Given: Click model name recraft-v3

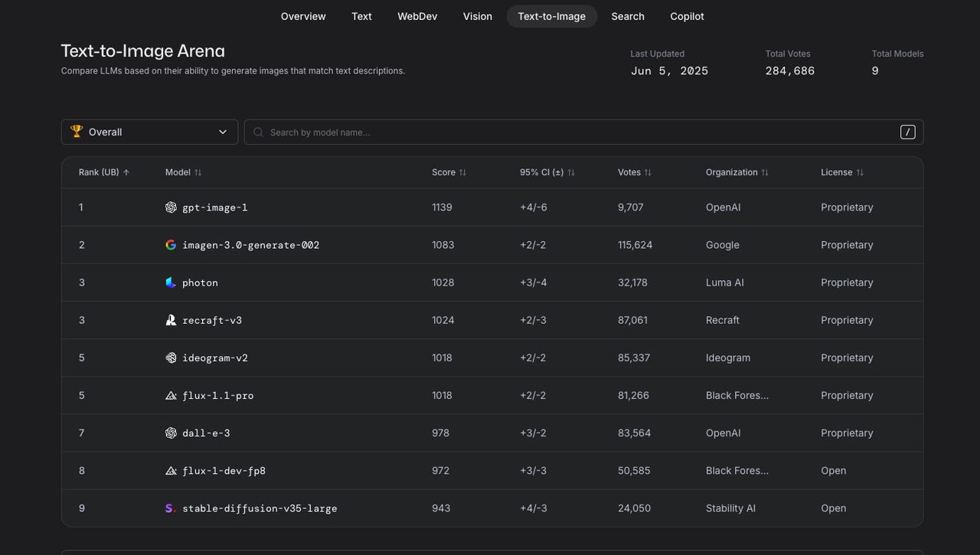Looking at the screenshot, I should tap(212, 320).
